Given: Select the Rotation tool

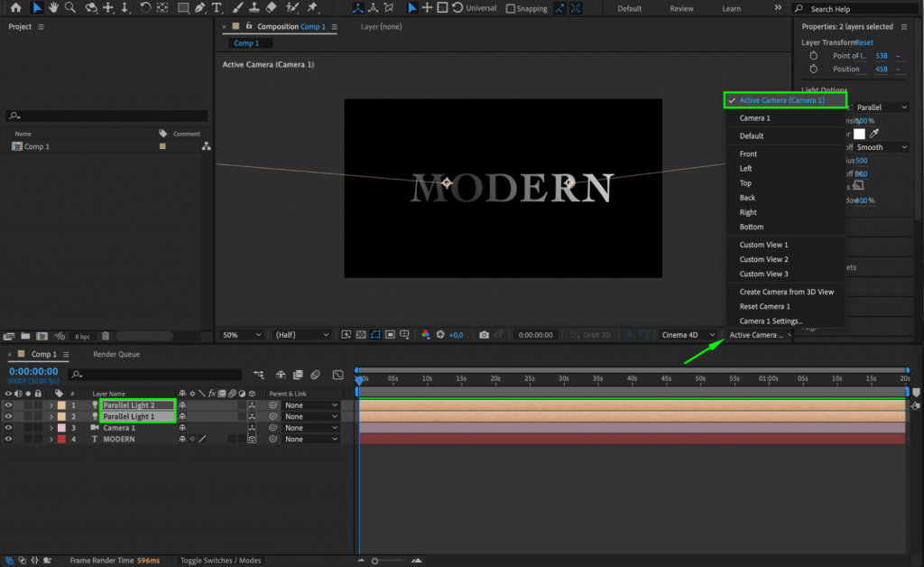Looking at the screenshot, I should [x=145, y=8].
